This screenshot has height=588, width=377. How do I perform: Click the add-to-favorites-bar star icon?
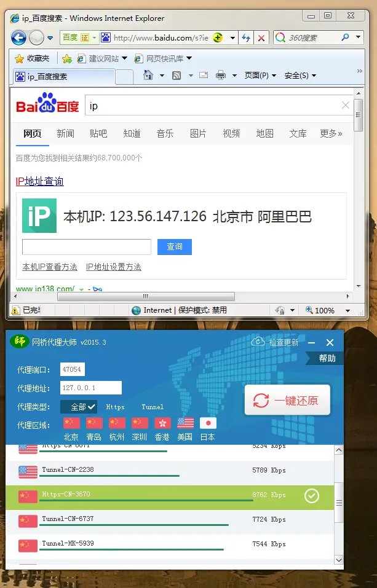pyautogui.click(x=67, y=58)
